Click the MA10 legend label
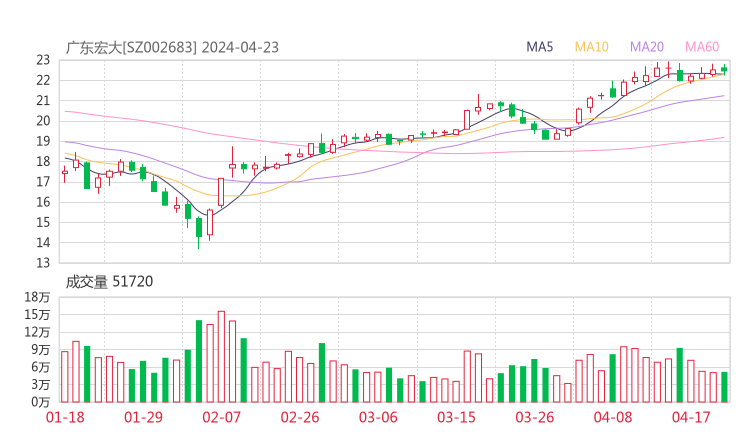This screenshot has height=440, width=740. click(x=591, y=47)
